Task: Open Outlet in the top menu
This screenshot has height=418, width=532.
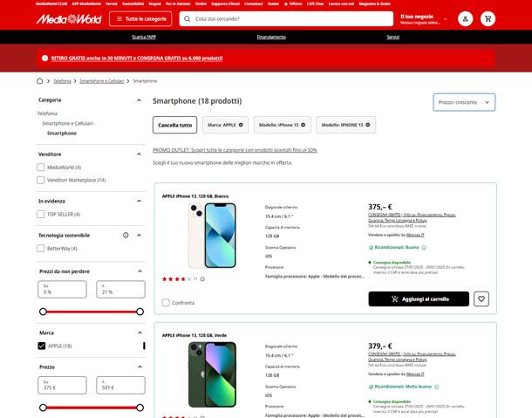Action: 273,3
